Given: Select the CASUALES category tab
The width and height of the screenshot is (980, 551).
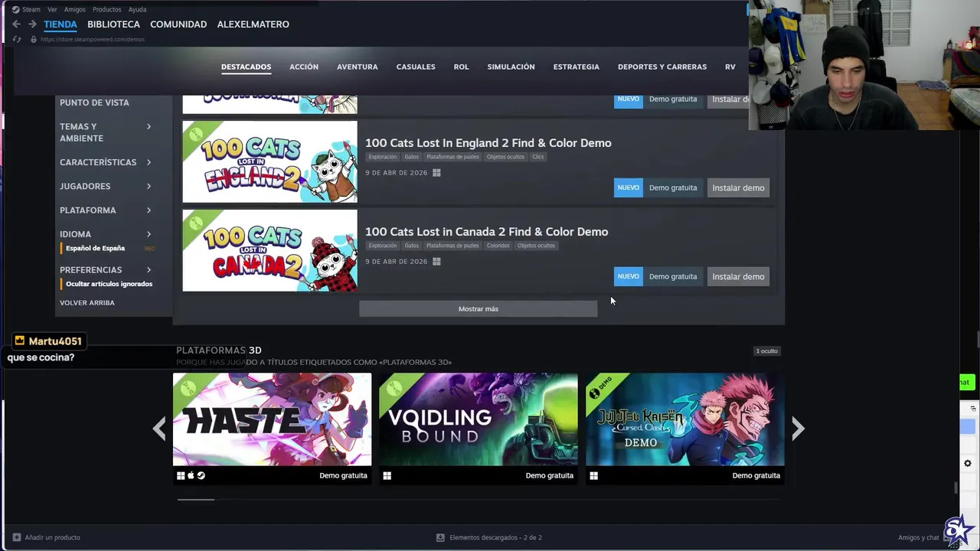Looking at the screenshot, I should [x=416, y=67].
